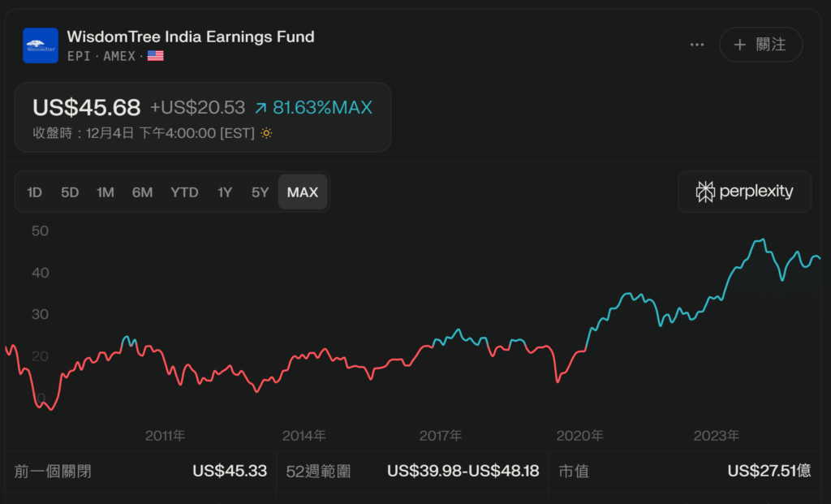
Task: Select the MAX time range
Action: tap(303, 192)
